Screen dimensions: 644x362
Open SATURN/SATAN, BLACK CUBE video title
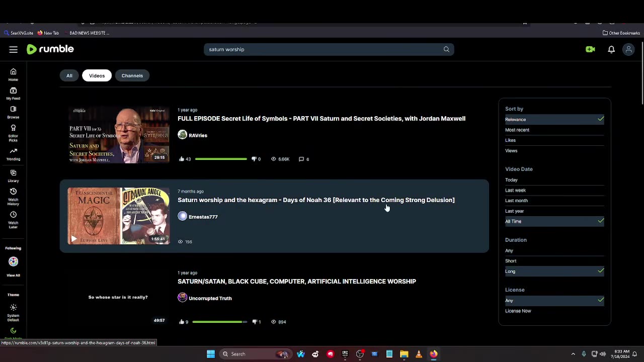pos(297,282)
